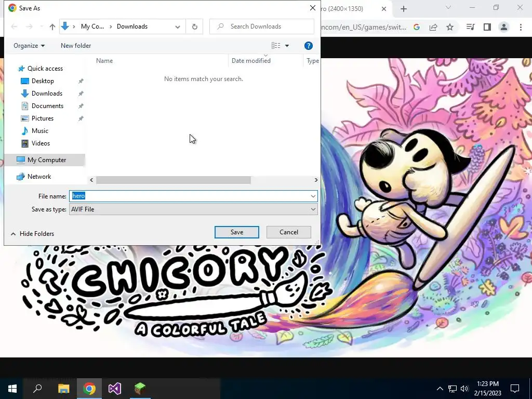Open Save as type combo box
The height and width of the screenshot is (399, 532).
(193, 209)
